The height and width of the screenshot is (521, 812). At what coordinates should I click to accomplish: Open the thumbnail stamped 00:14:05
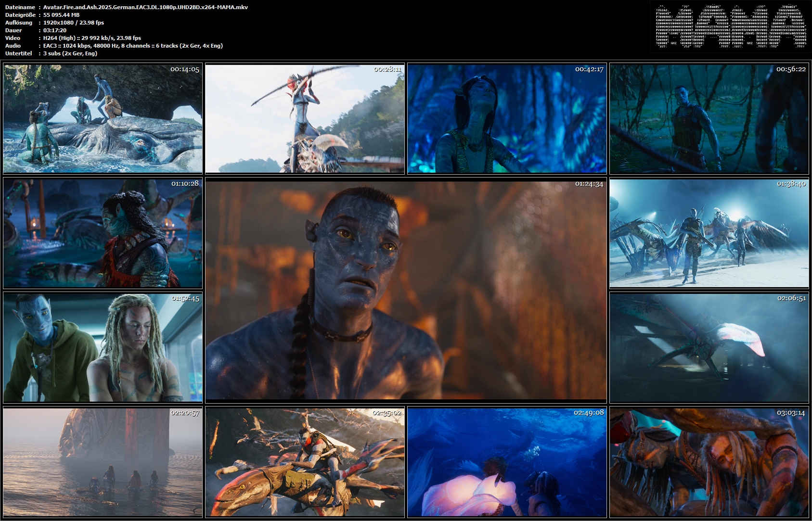pyautogui.click(x=103, y=118)
